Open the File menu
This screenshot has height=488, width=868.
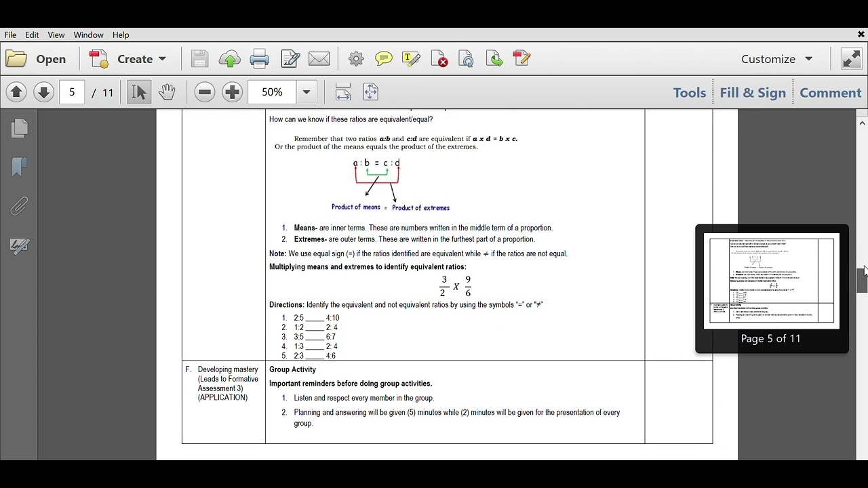(10, 35)
